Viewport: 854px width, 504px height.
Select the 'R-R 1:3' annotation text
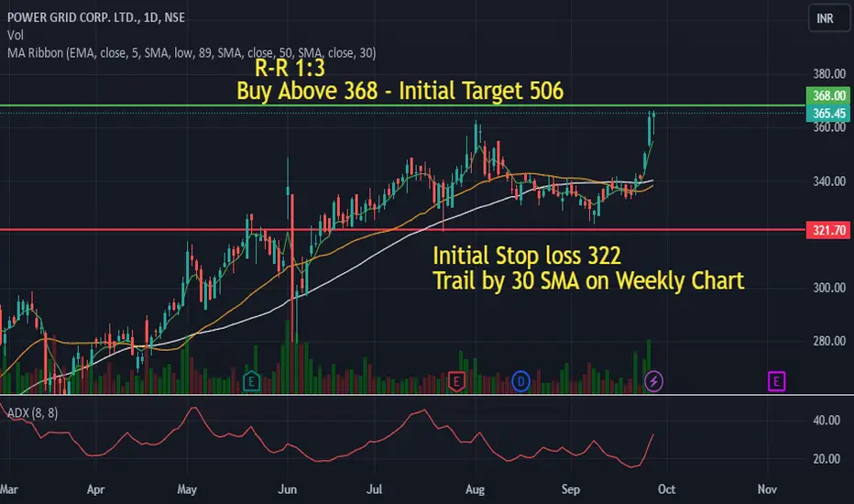click(290, 68)
